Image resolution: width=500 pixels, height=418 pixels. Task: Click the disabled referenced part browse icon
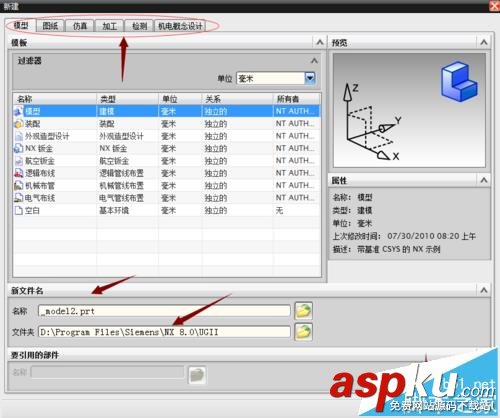click(197, 375)
